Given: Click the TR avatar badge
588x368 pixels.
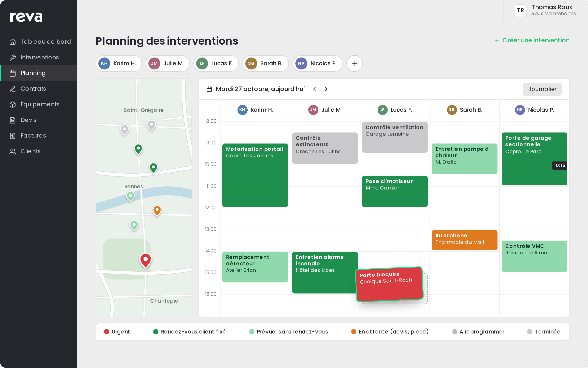Looking at the screenshot, I should coord(520,10).
